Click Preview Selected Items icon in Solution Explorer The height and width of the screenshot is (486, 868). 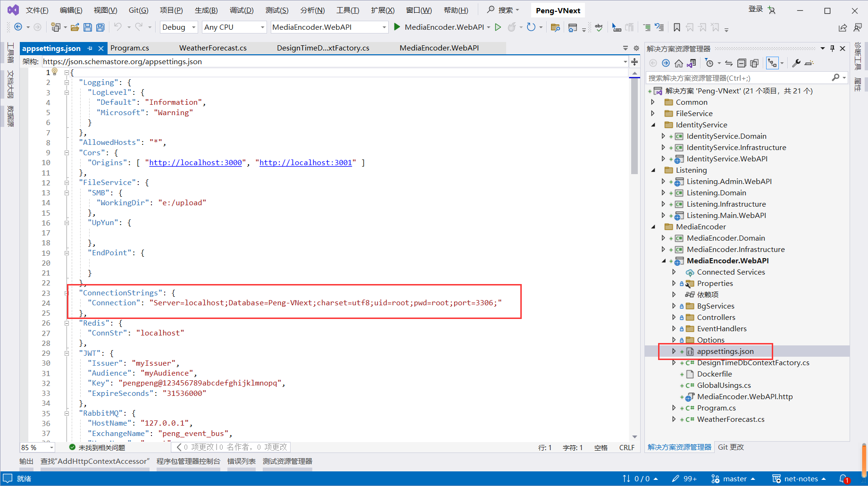click(x=809, y=63)
